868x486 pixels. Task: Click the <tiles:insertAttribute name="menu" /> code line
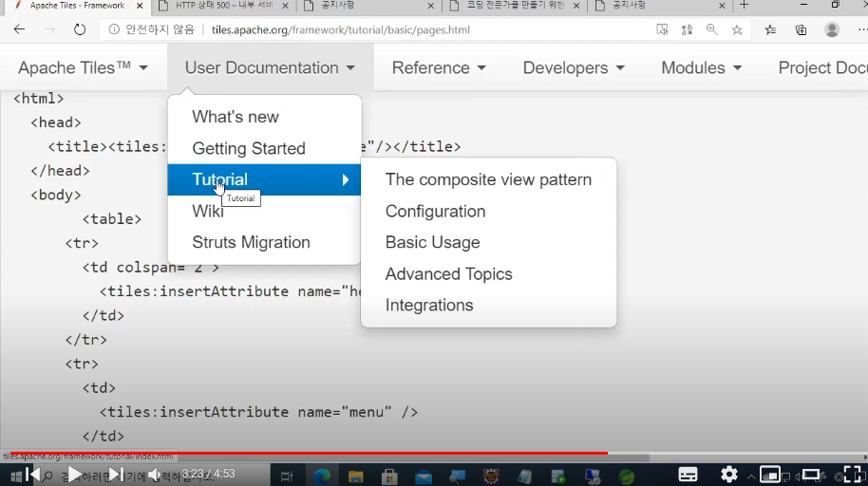(x=258, y=412)
